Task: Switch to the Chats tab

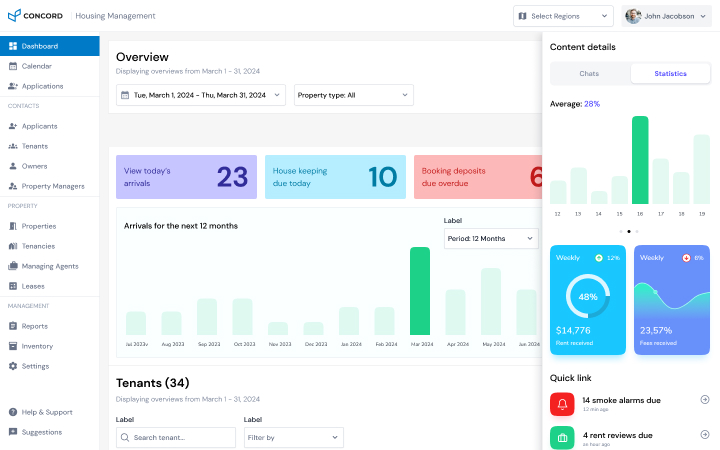Action: pos(590,74)
